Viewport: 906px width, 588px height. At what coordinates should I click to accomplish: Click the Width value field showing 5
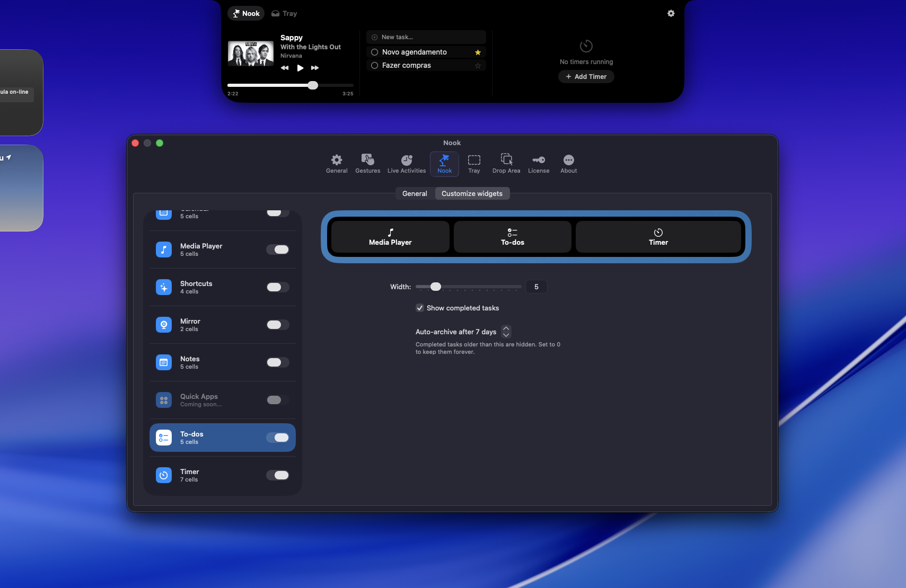(536, 287)
